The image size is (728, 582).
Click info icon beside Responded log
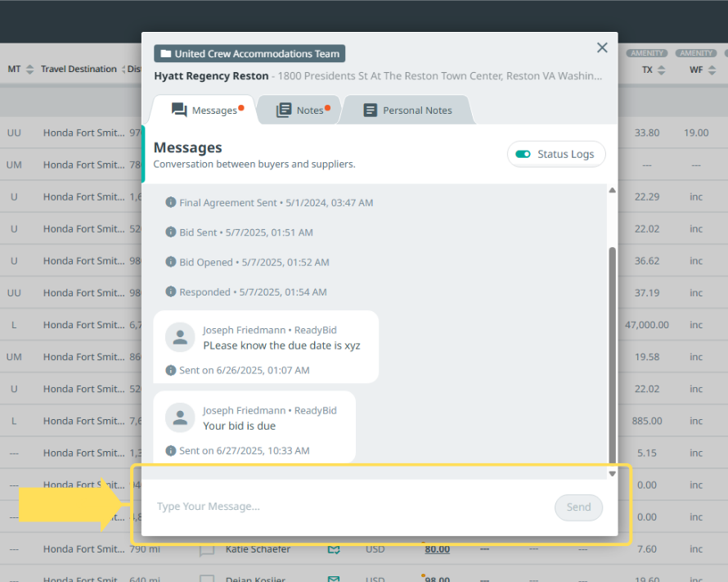point(171,291)
